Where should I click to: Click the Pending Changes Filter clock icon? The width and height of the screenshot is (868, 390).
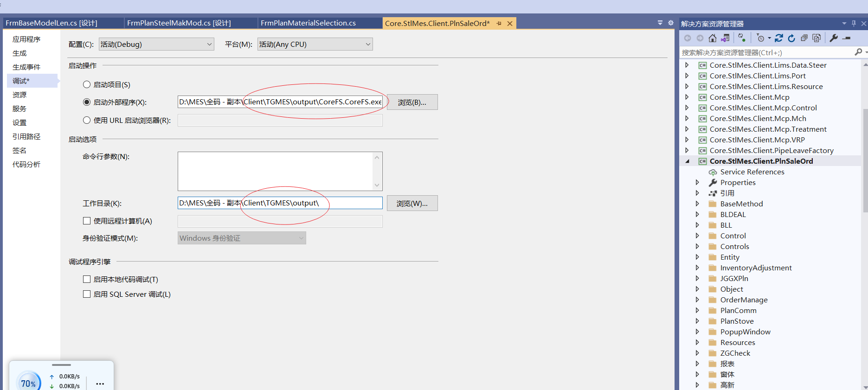click(x=760, y=38)
